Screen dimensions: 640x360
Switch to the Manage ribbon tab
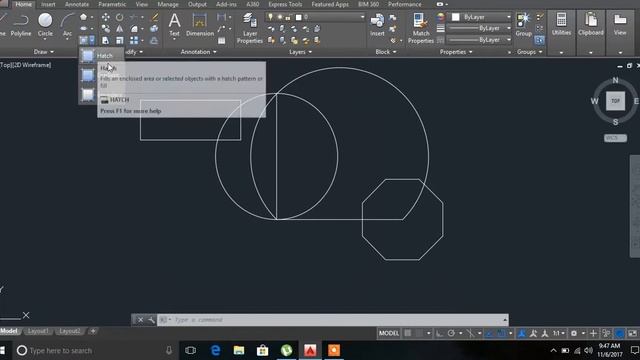(168, 4)
